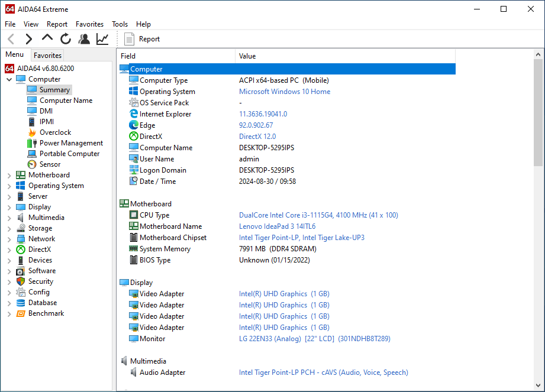The height and width of the screenshot is (392, 545).
Task: Click the Audio Adapter cAVS link
Action: click(x=324, y=372)
